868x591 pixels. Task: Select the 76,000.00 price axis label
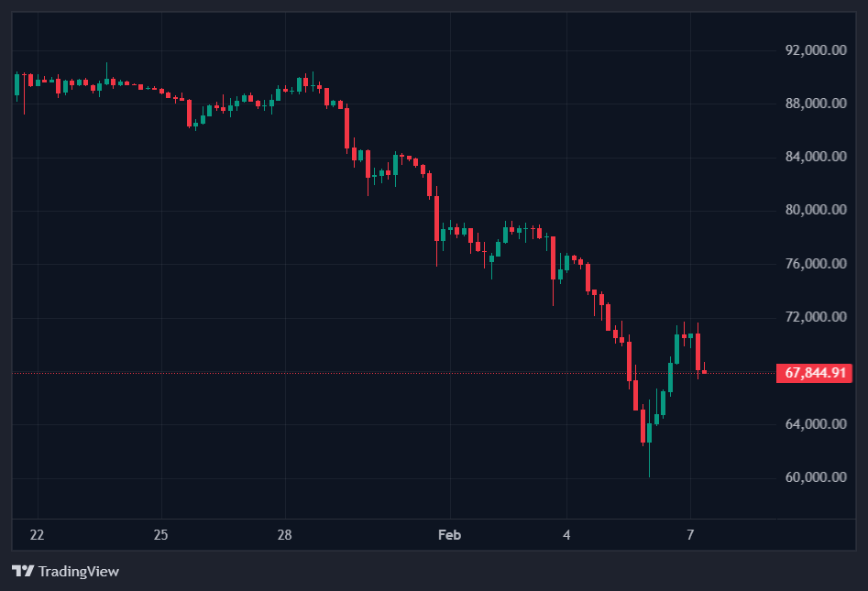click(x=816, y=264)
